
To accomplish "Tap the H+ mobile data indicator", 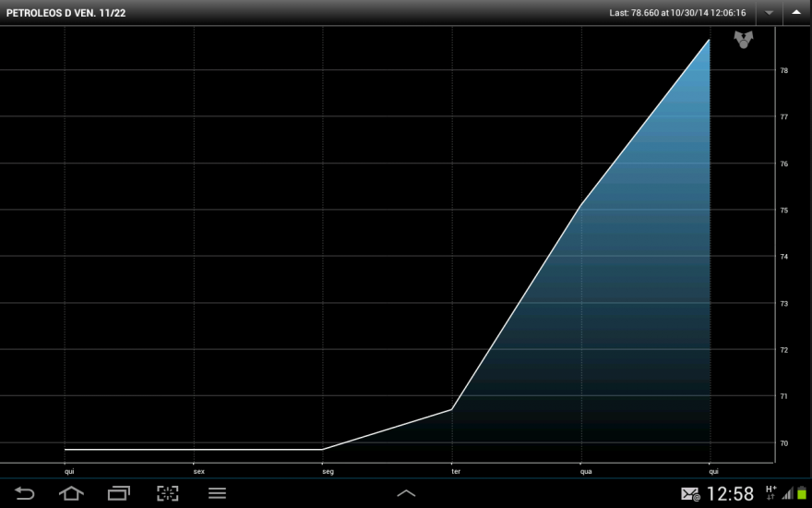I will (x=770, y=492).
